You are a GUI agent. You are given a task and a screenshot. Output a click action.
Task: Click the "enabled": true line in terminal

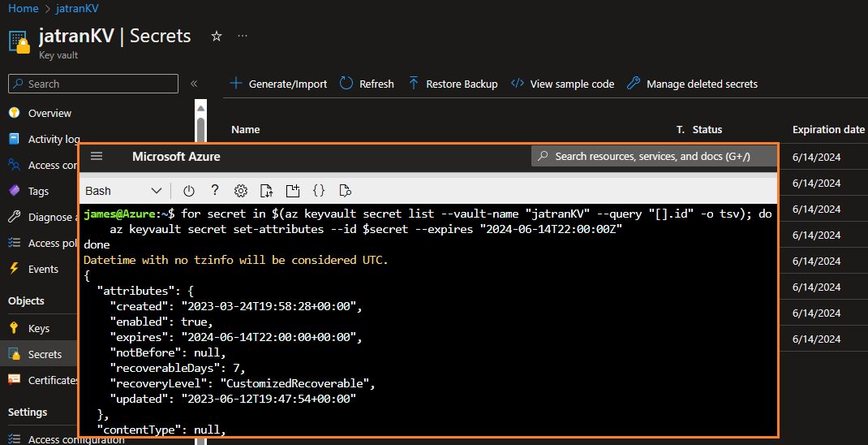(161, 322)
